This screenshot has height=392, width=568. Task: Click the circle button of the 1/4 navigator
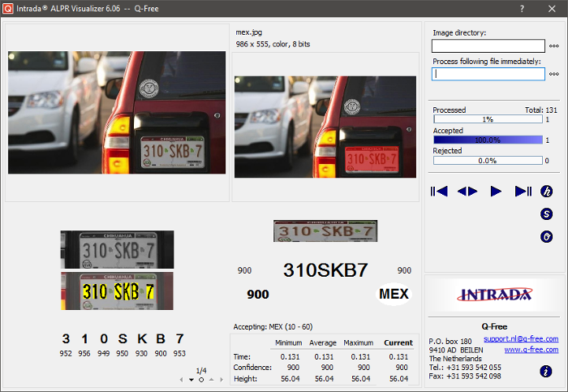point(201,380)
